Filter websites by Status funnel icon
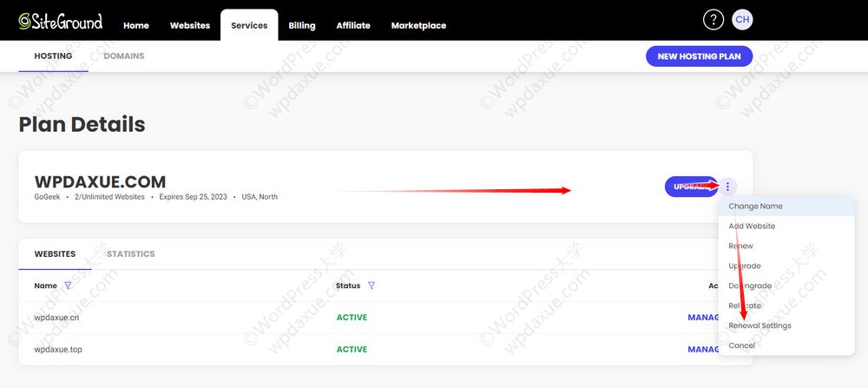This screenshot has height=388, width=868. tap(372, 286)
